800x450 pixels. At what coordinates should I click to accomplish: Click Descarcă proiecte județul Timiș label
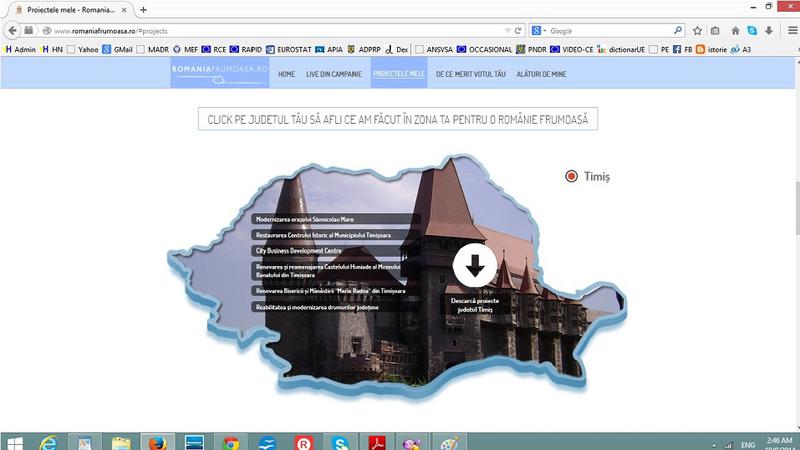coord(475,305)
